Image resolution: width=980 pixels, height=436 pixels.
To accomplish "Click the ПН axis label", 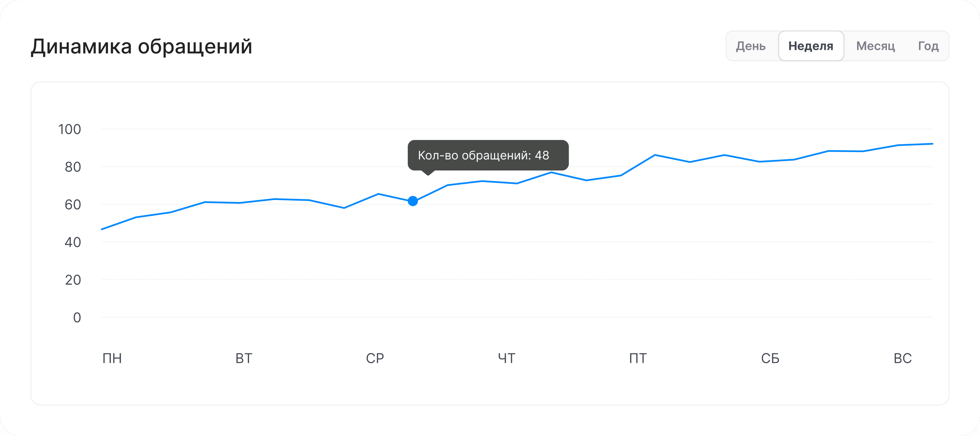I will coord(112,358).
